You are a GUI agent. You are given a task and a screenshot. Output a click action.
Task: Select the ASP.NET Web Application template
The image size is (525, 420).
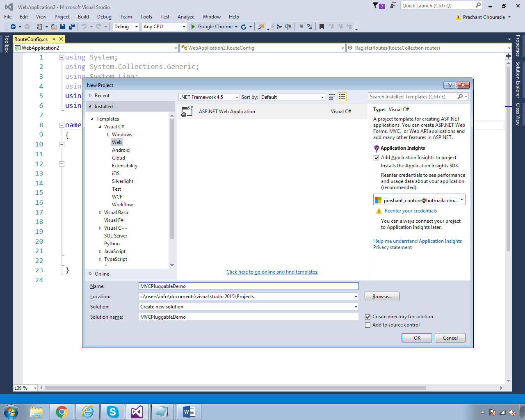[272, 112]
